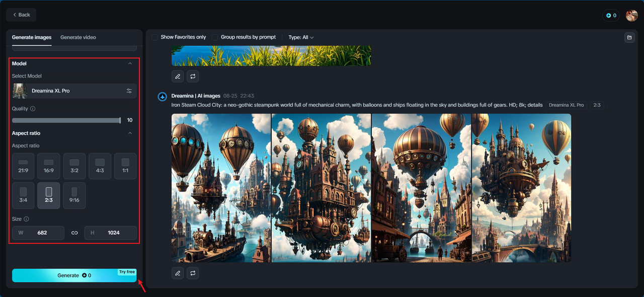Click the Quality slider track
Screen dimensions: 644x297
[66, 120]
